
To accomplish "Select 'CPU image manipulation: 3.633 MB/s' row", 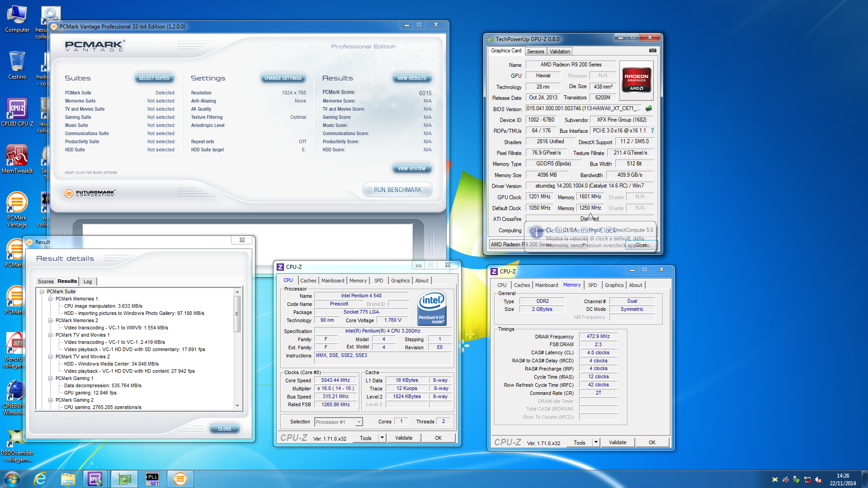I will pos(103,306).
